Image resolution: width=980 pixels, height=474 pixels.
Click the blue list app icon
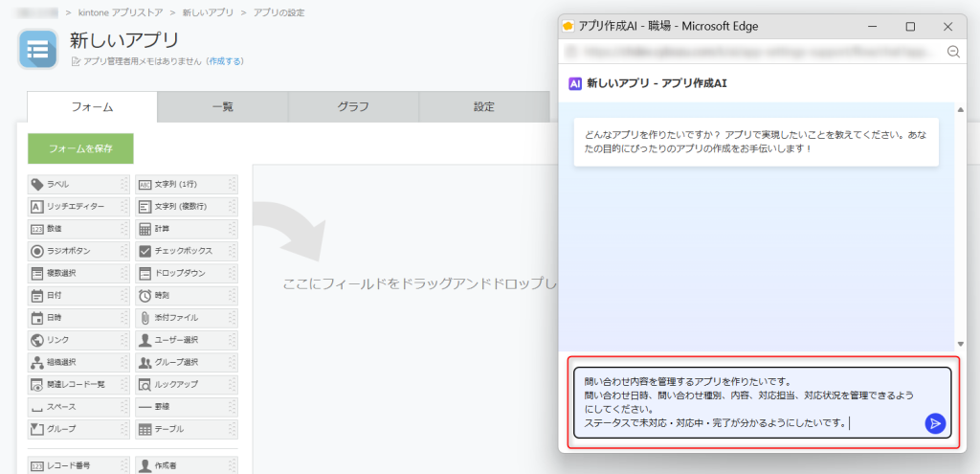tap(38, 48)
